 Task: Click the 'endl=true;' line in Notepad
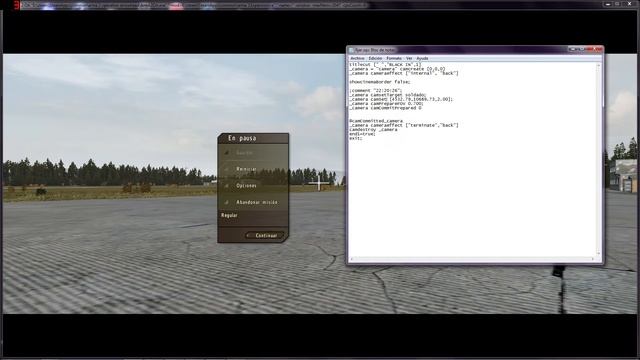(x=362, y=134)
